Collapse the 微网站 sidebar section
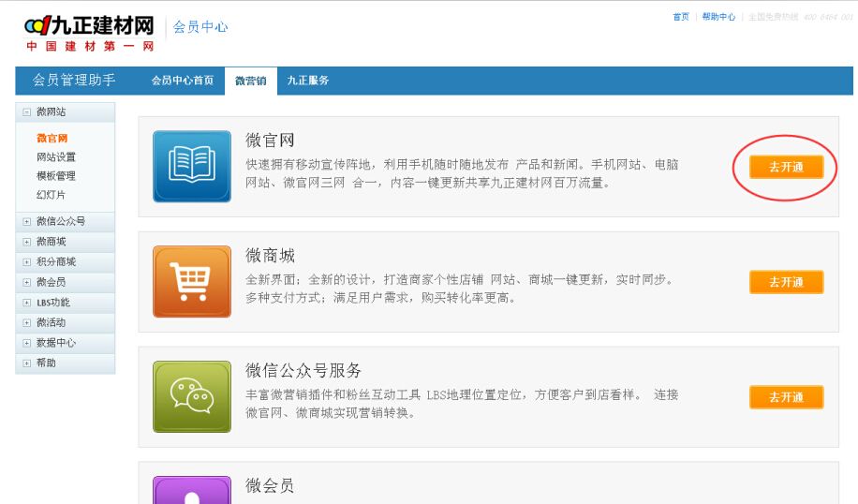This screenshot has width=858, height=504. [x=26, y=112]
